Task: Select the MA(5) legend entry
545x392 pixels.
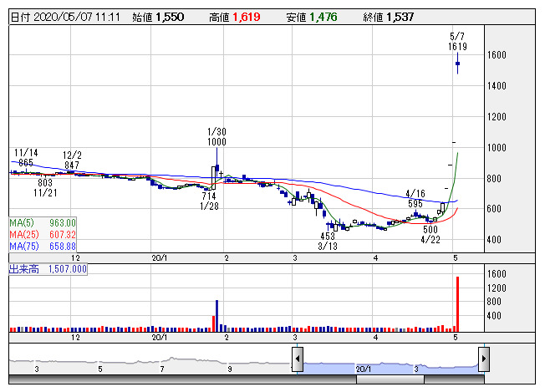Action: (43, 222)
